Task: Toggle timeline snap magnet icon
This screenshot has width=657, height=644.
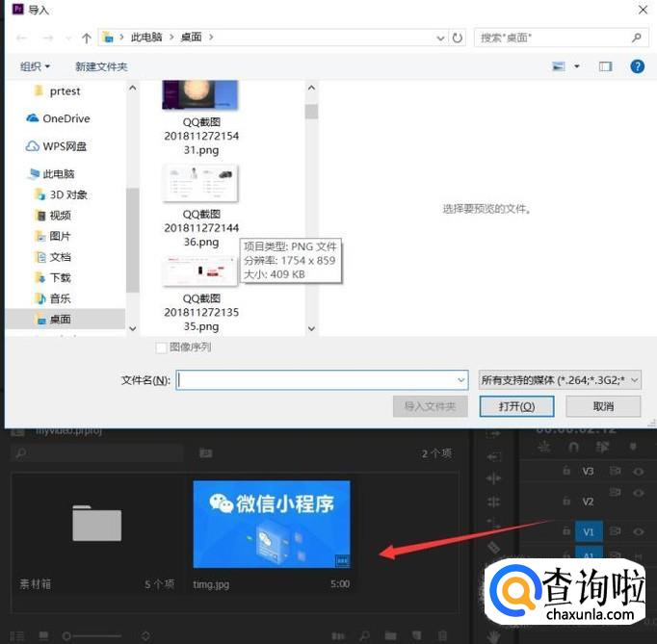Action: click(x=573, y=447)
